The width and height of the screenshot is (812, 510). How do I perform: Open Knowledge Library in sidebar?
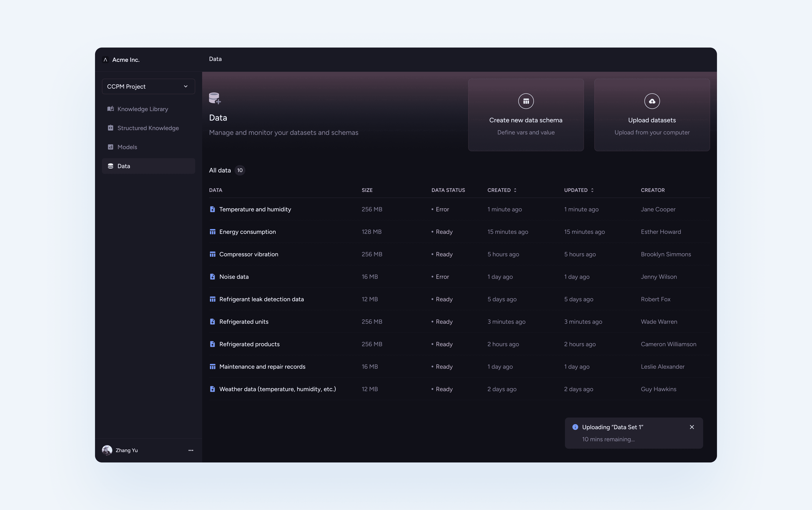pyautogui.click(x=143, y=109)
